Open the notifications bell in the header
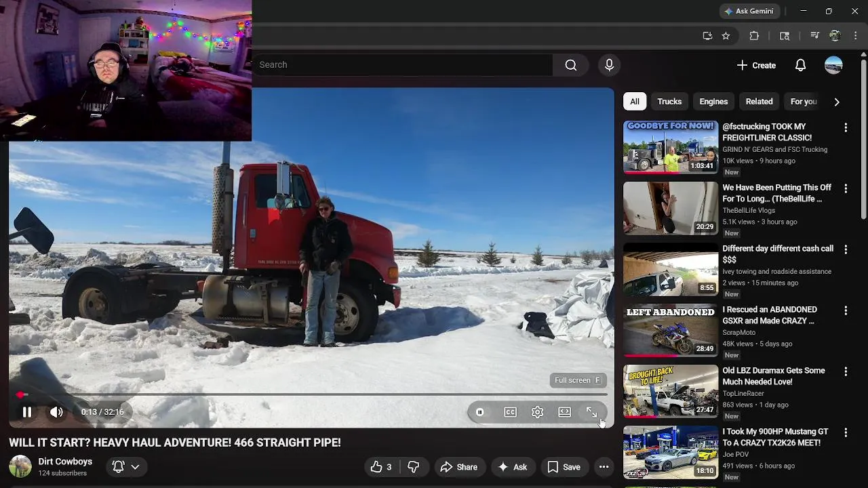The height and width of the screenshot is (488, 868). 800,65
